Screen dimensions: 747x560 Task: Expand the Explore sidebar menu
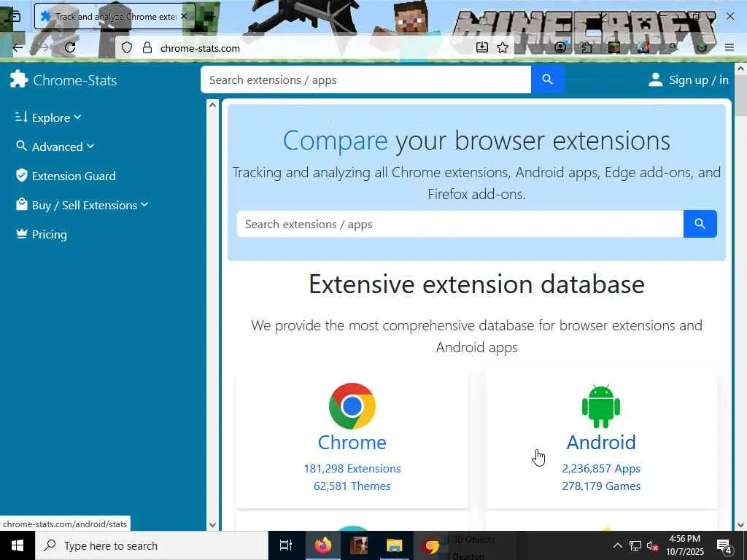48,117
